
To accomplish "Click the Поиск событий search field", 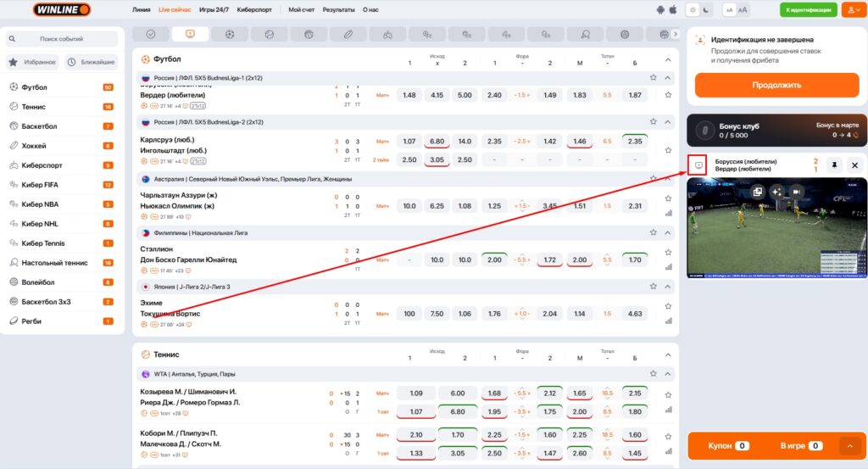I will (61, 39).
